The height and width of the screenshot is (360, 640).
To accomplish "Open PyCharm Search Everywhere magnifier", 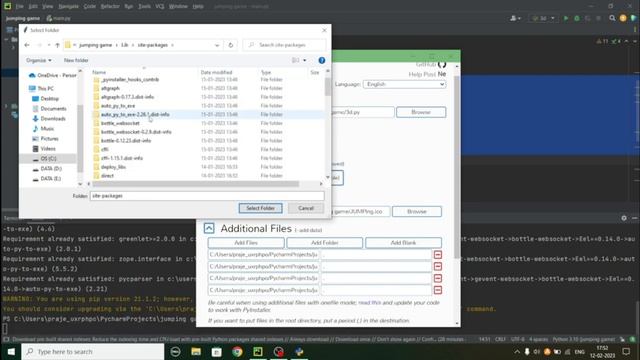I will [x=612, y=18].
